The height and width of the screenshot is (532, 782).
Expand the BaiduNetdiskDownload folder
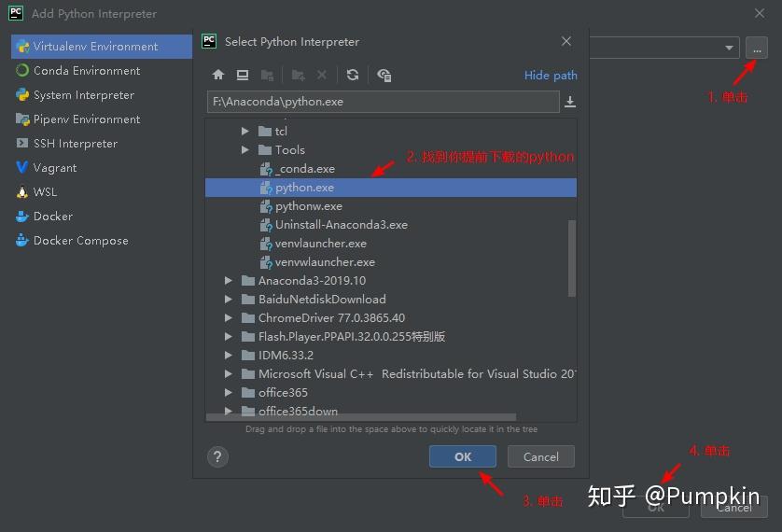click(x=228, y=300)
